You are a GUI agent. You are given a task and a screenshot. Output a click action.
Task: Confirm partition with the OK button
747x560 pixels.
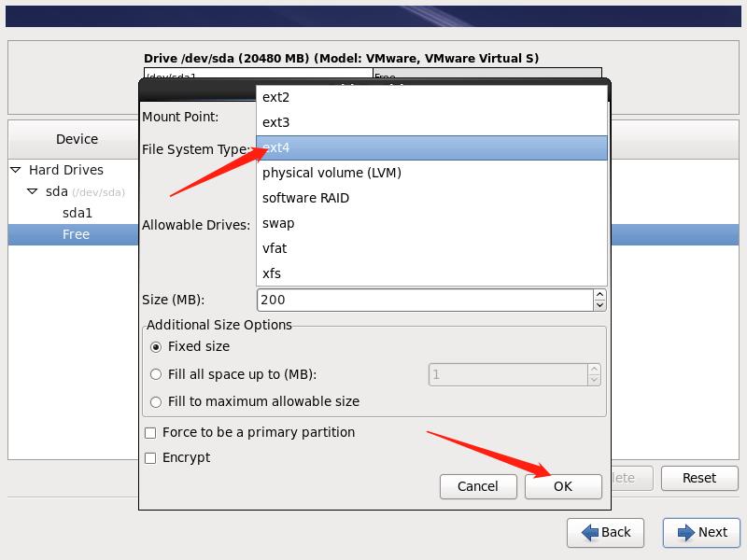tap(563, 486)
